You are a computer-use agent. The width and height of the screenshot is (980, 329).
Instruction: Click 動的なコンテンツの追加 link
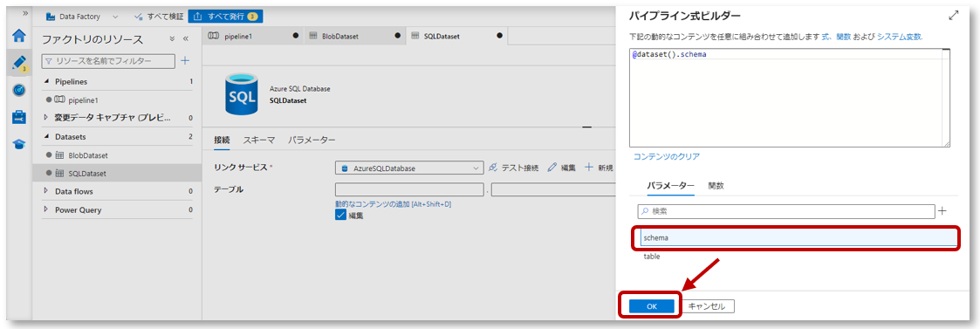coord(393,204)
